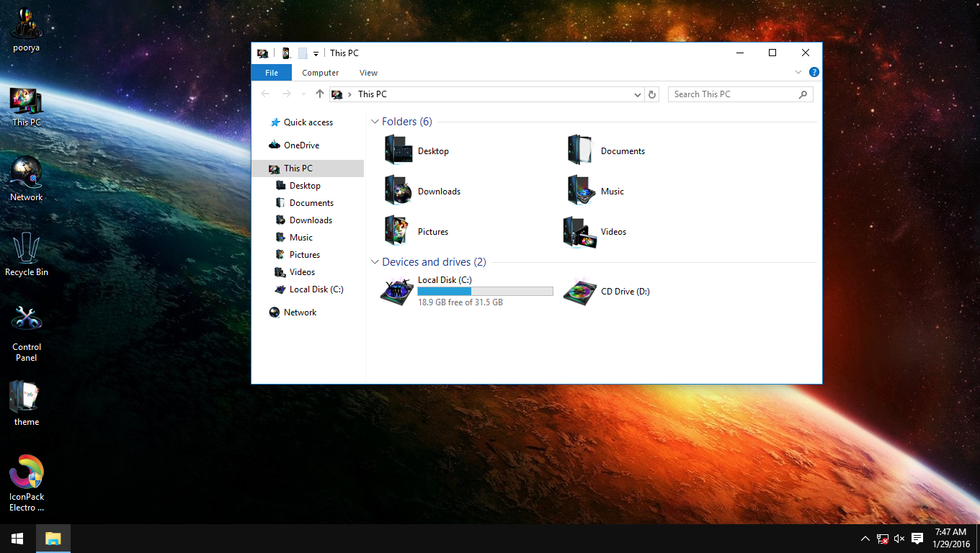Image resolution: width=980 pixels, height=553 pixels.
Task: Expand the ribbon with the chevron
Action: point(798,72)
